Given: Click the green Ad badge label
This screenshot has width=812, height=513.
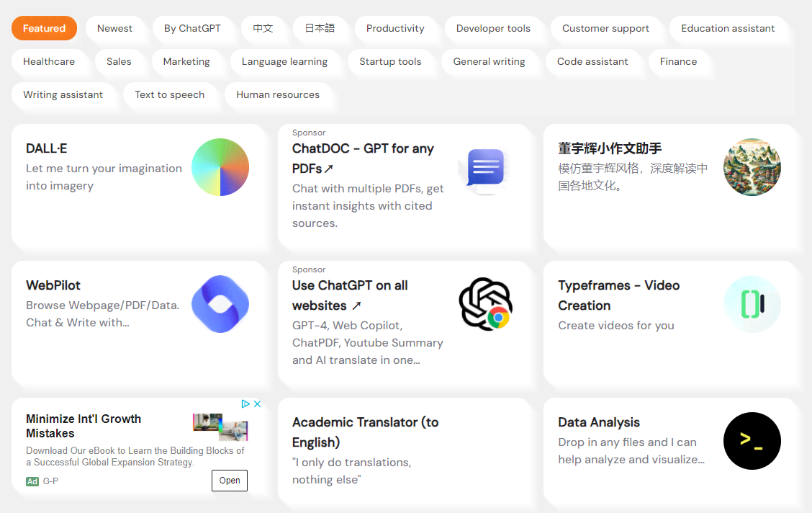Looking at the screenshot, I should (x=32, y=481).
